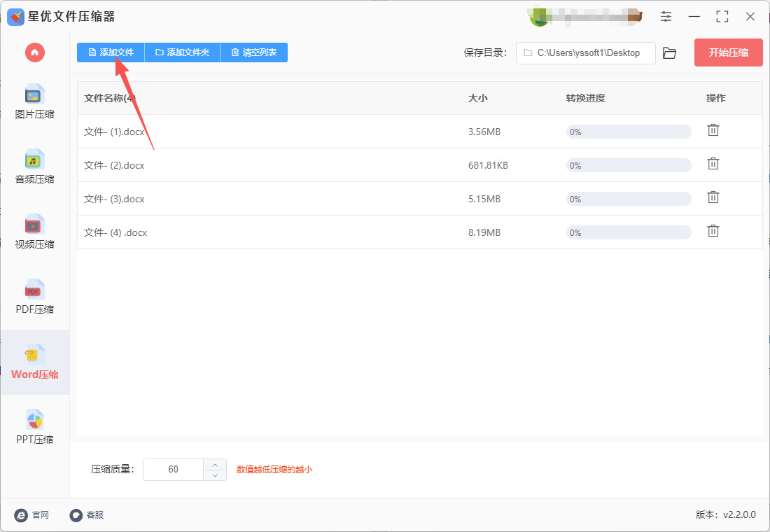Open 音频压缩 audio compression section
The height and width of the screenshot is (532, 770).
[34, 167]
